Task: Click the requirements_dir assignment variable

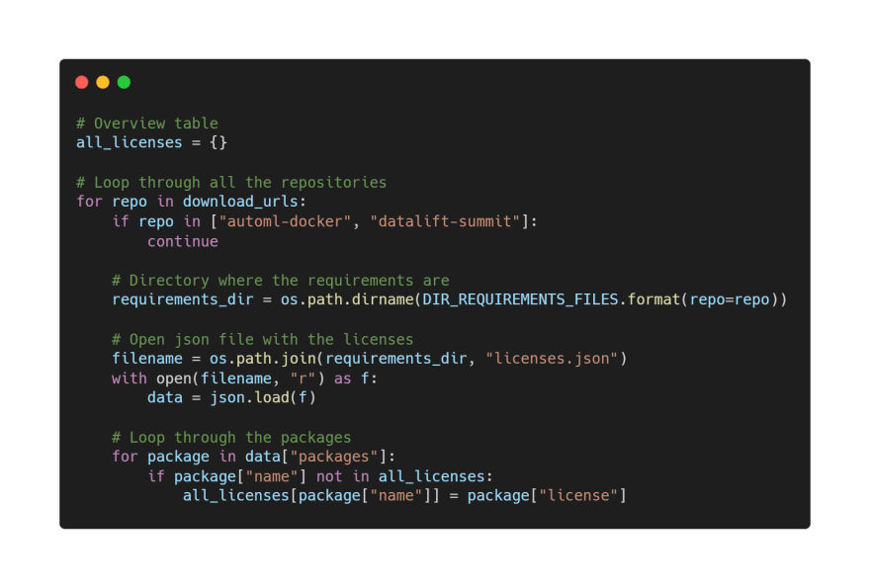Action: (x=183, y=299)
